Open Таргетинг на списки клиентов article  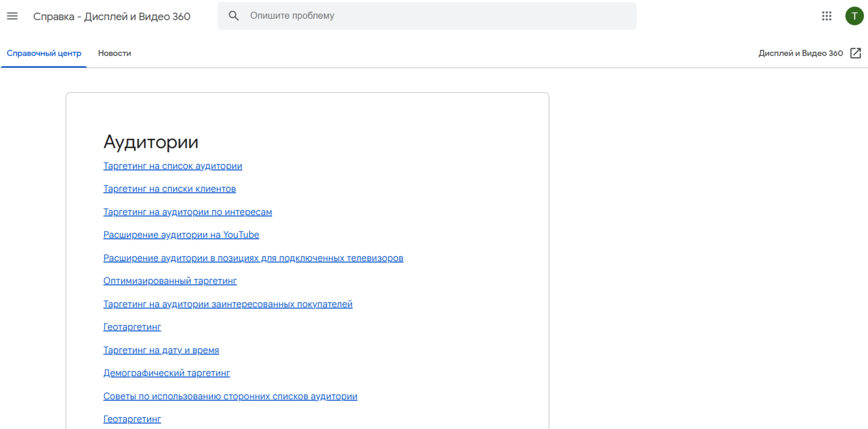point(170,189)
